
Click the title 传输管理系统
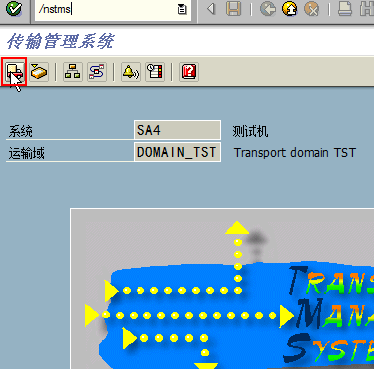61,41
